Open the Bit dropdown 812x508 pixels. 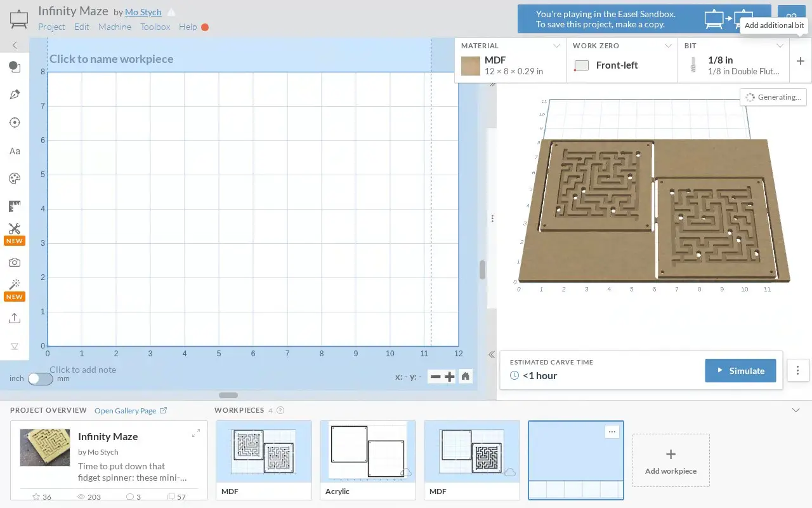pos(734,61)
